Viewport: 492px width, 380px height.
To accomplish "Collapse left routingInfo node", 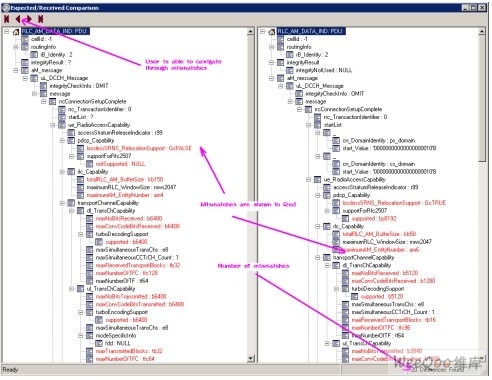I will 16,47.
